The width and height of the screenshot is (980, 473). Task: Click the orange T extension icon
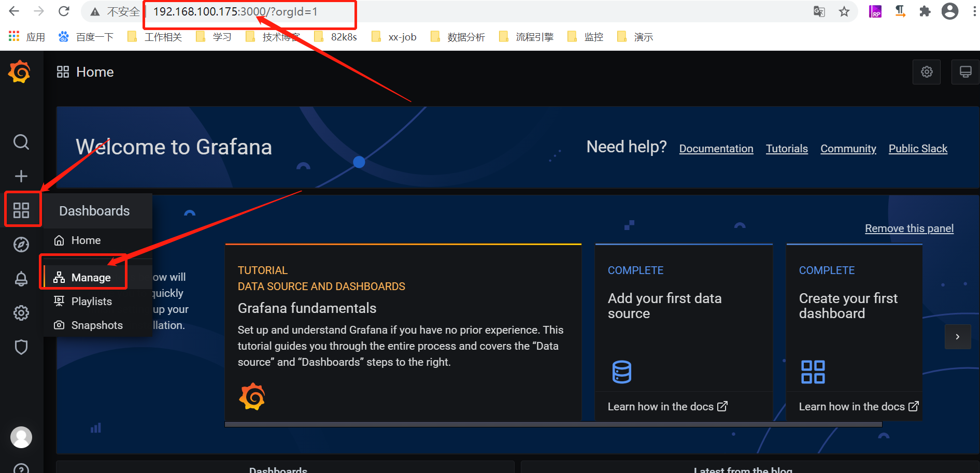pyautogui.click(x=900, y=11)
